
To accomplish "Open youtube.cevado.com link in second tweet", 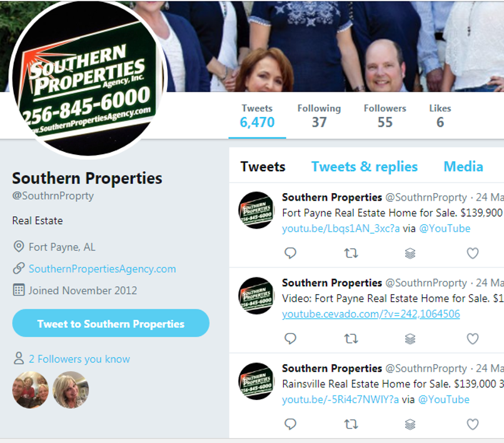I will coord(371,314).
